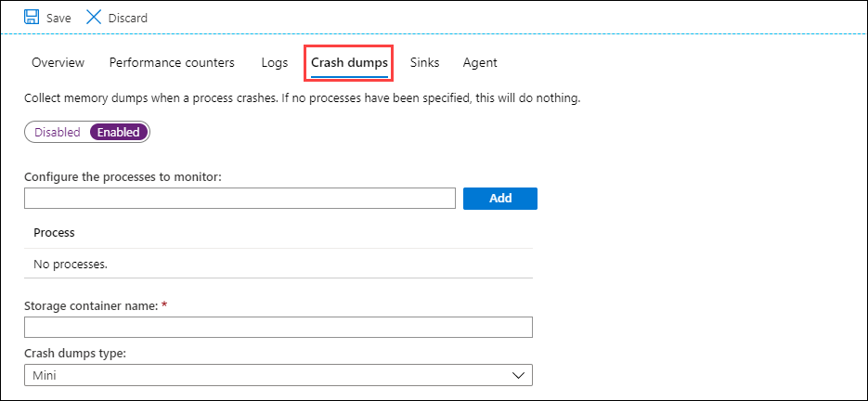Switch to the Agent tab

[480, 62]
